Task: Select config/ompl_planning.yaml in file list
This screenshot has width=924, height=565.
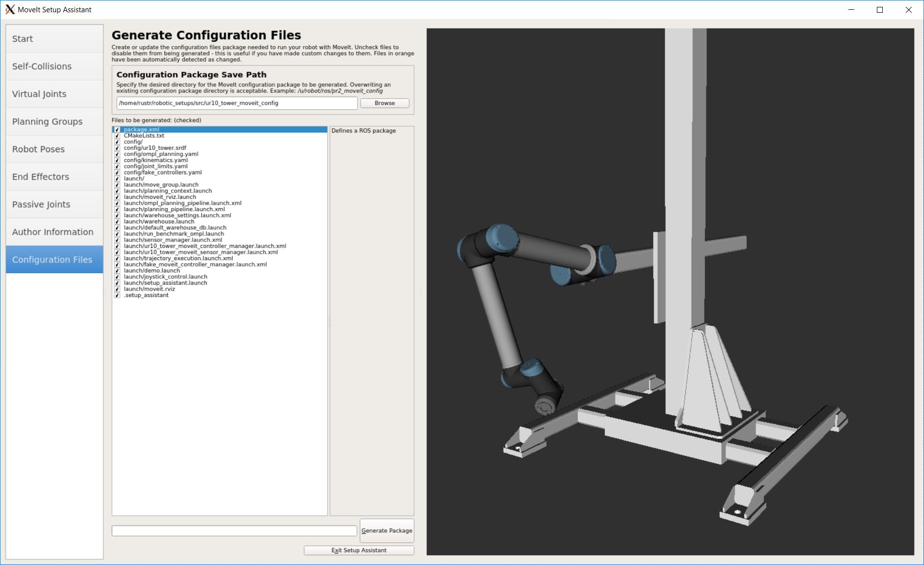Action: (161, 154)
